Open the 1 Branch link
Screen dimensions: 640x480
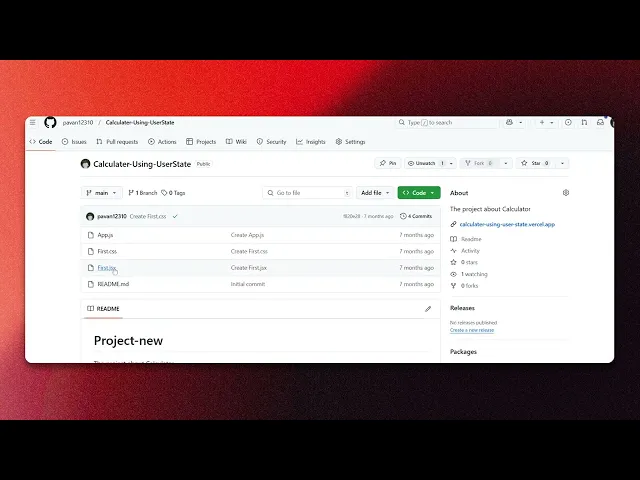pyautogui.click(x=143, y=193)
